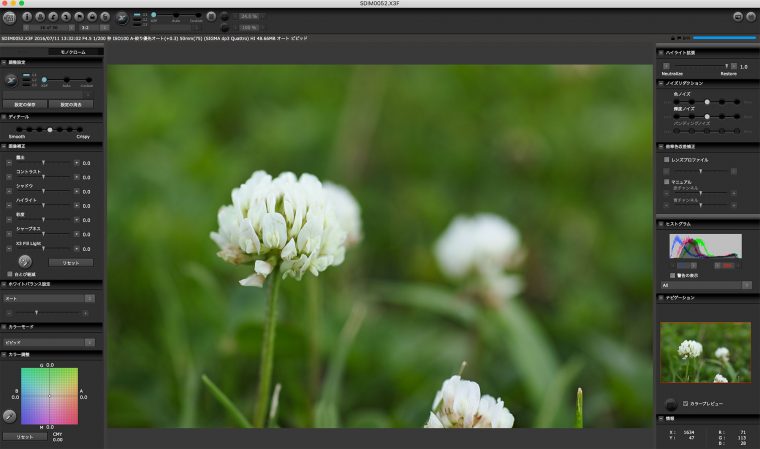
Task: Click plus button on highlight correction slider
Action: (734, 66)
